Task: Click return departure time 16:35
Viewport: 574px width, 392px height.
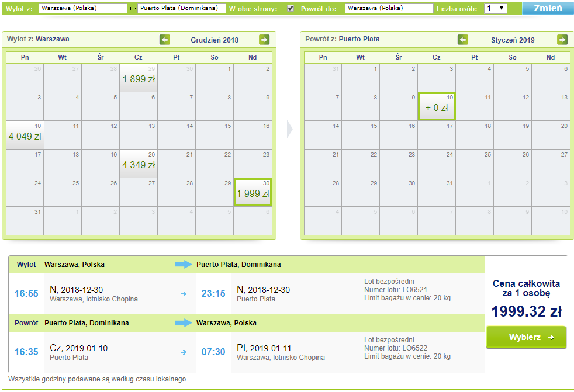Action: click(26, 352)
